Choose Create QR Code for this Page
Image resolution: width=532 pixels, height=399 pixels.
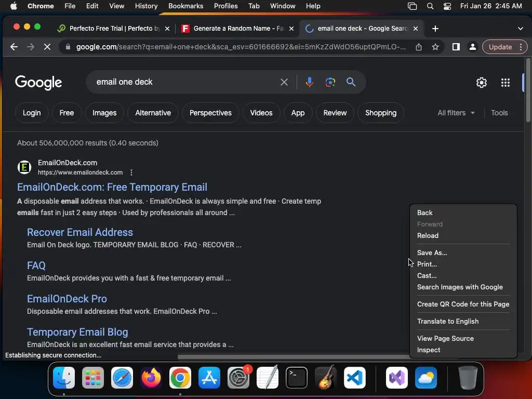463,304
